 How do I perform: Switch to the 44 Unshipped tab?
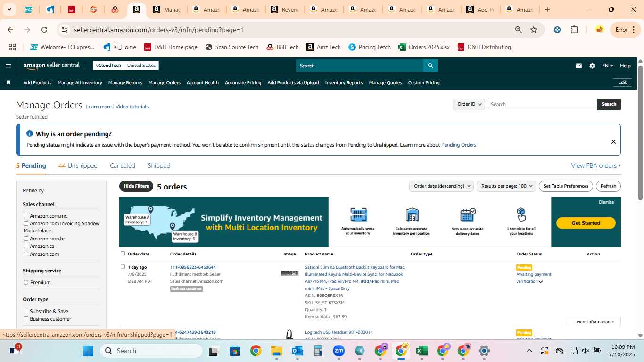click(x=78, y=165)
